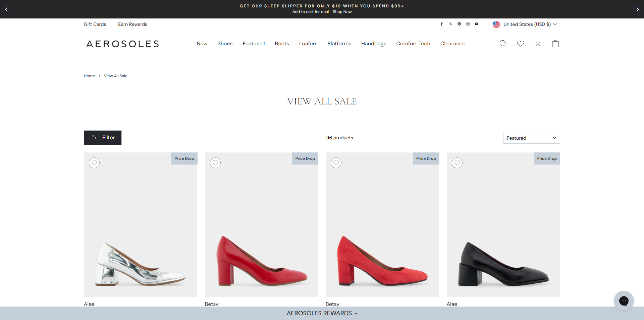Open the shopping bag icon
644x320 pixels.
[555, 44]
